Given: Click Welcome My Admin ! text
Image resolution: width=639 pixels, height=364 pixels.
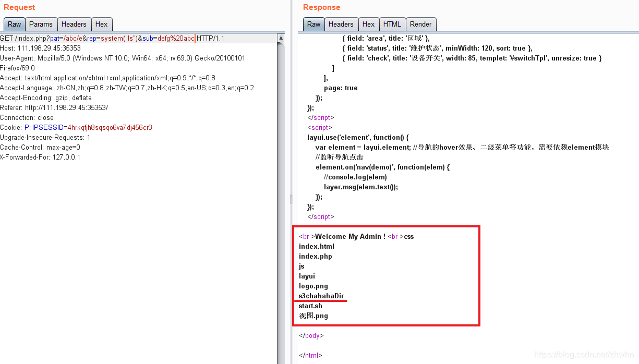Looking at the screenshot, I should [350, 236].
